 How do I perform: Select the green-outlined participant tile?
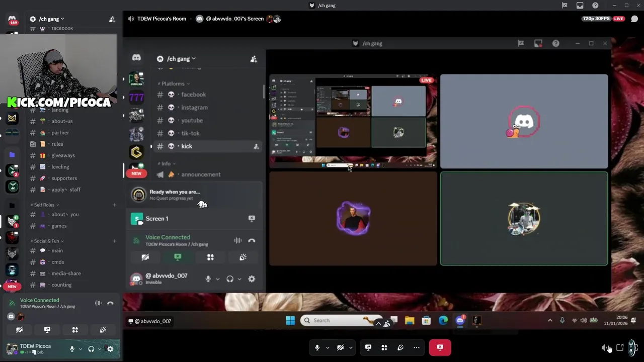pyautogui.click(x=524, y=219)
